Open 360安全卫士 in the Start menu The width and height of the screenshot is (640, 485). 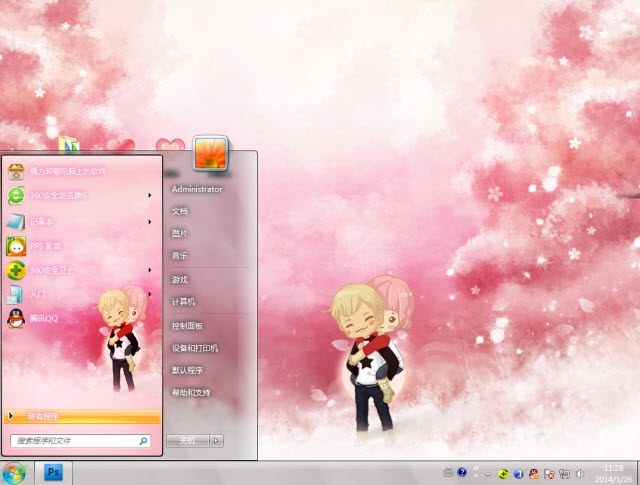[x=82, y=270]
